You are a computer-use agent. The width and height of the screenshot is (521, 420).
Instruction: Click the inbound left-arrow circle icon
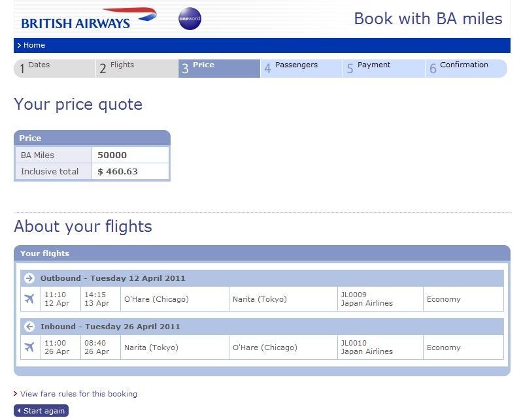pyautogui.click(x=29, y=327)
